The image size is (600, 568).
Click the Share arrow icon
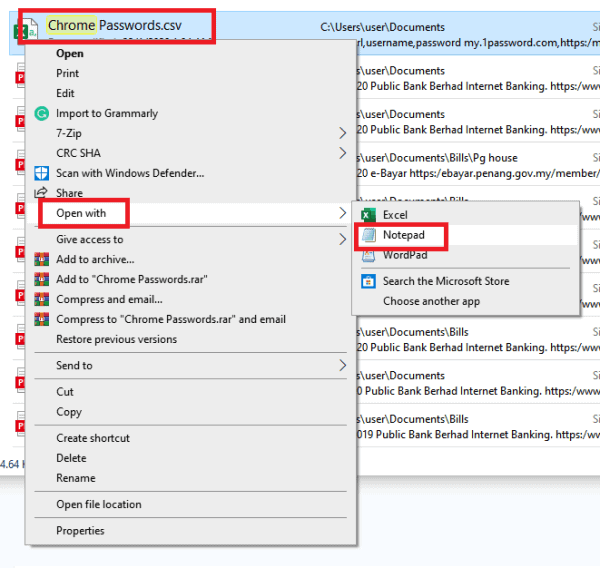tap(41, 192)
